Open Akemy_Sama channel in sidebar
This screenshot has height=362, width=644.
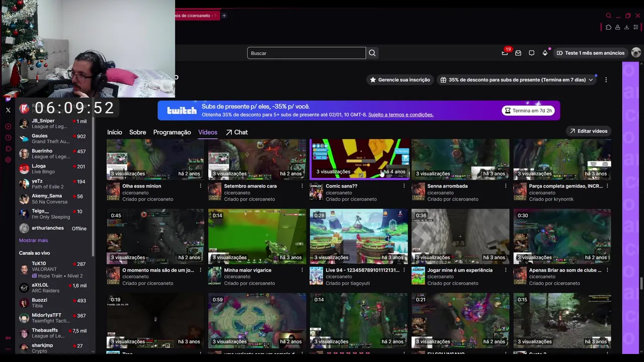[x=53, y=199]
